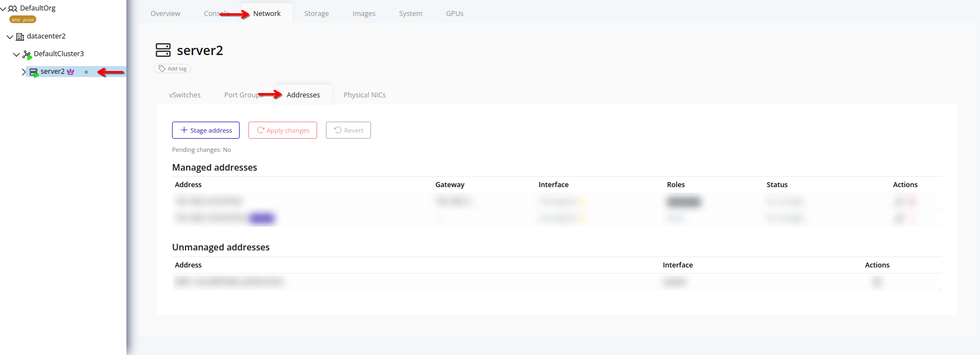Collapse the datacenter2 tree node
This screenshot has width=980, height=355.
[10, 37]
